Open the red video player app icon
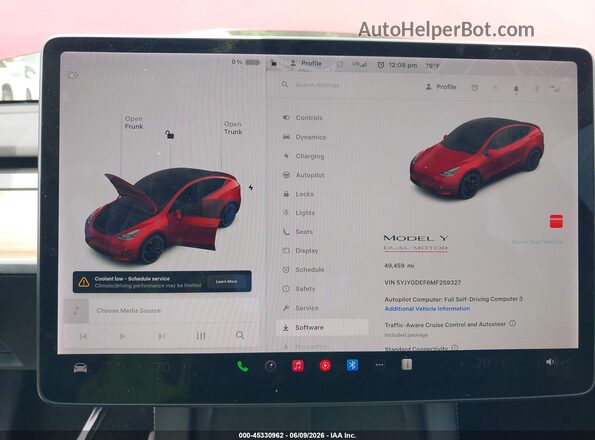 (325, 365)
